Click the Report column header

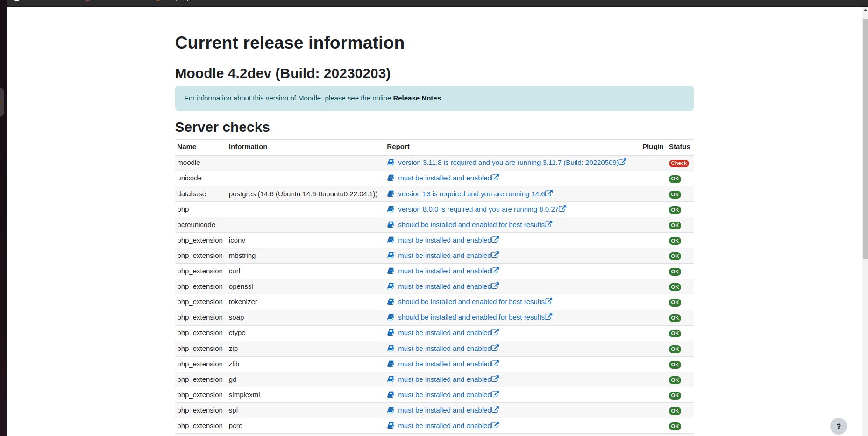398,147
